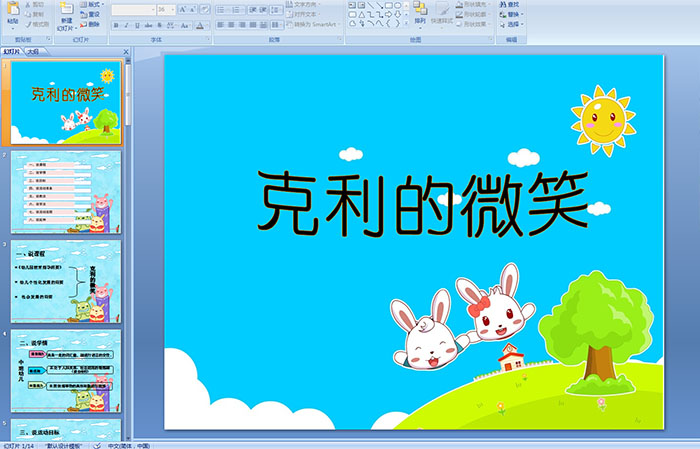700x449 pixels.
Task: Select the Oval shape in gallery
Action: [397, 5]
